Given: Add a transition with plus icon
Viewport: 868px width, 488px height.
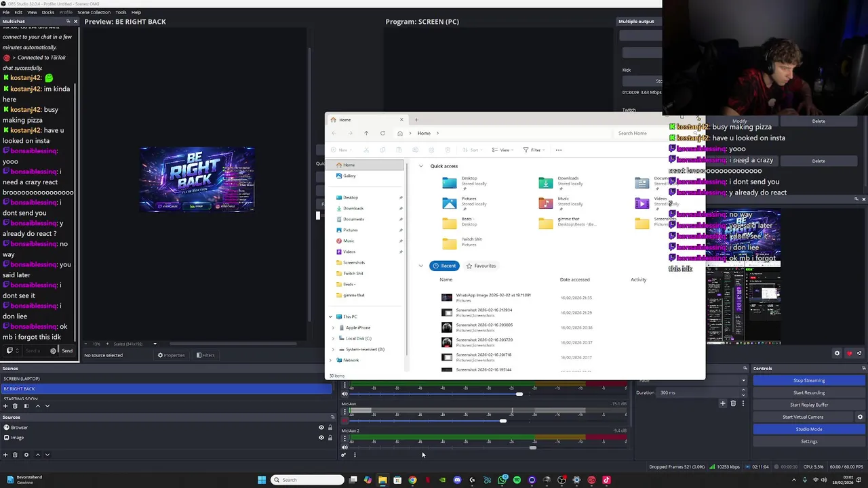Looking at the screenshot, I should tap(723, 403).
